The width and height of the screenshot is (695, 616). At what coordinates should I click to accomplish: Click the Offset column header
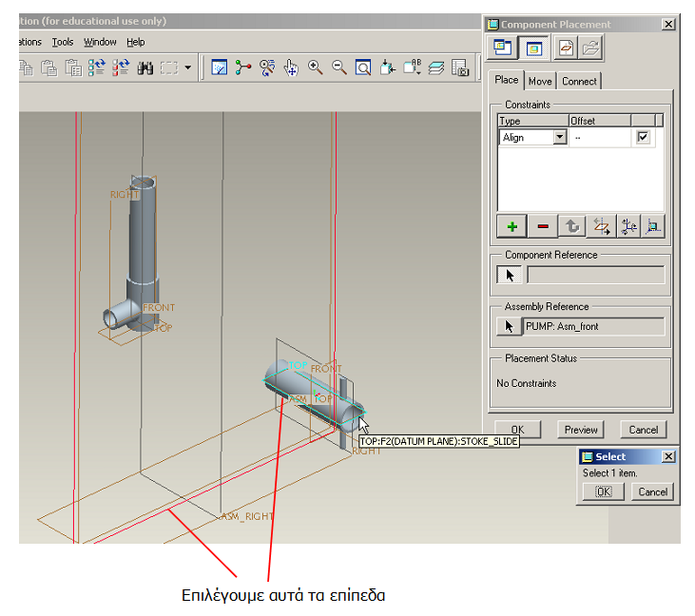pos(599,121)
